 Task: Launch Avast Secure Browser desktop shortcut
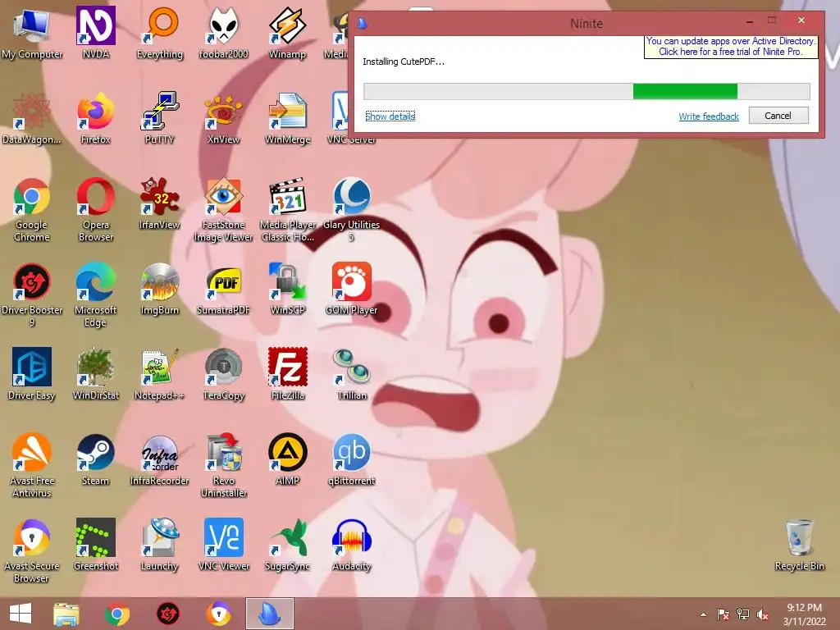(x=32, y=550)
